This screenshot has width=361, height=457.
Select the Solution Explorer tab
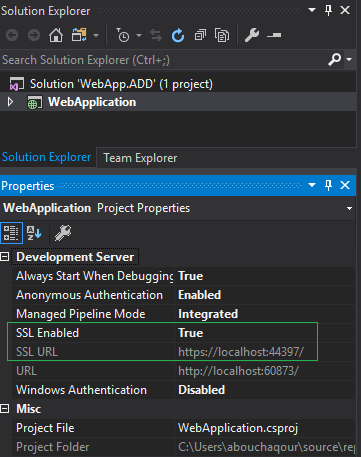point(46,157)
